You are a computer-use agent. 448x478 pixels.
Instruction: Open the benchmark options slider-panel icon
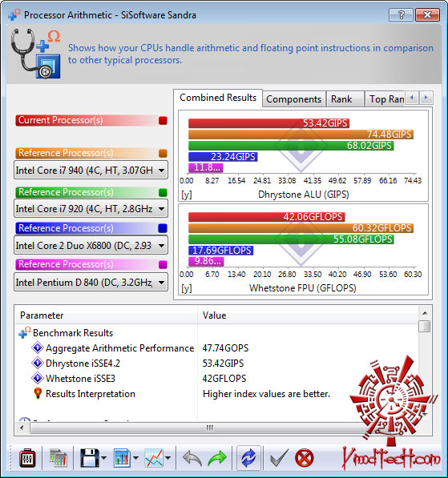click(x=27, y=457)
